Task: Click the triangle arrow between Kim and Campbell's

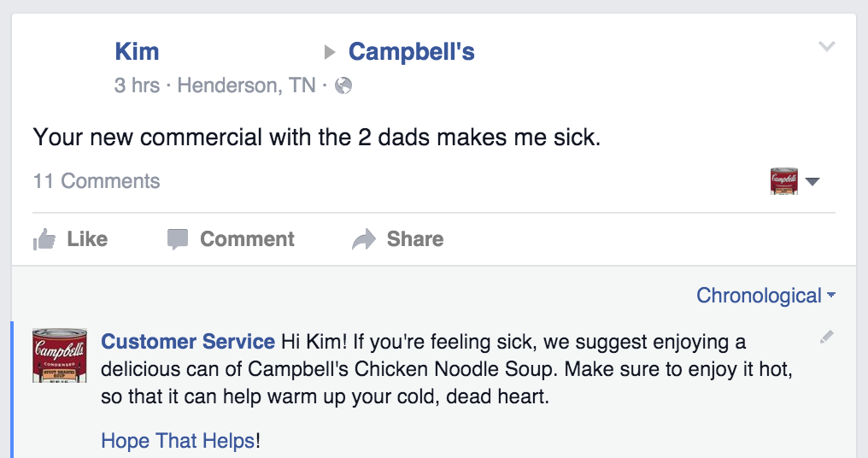Action: [x=331, y=53]
